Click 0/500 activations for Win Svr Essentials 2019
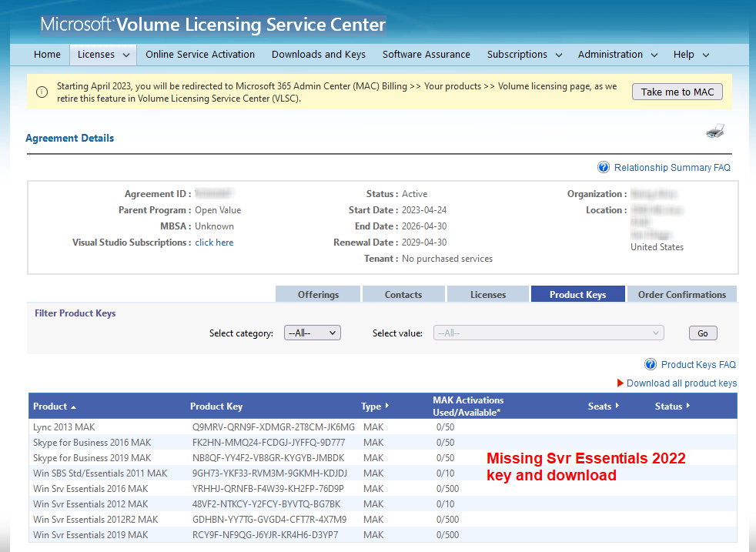The width and height of the screenshot is (756, 552). pyautogui.click(x=448, y=535)
